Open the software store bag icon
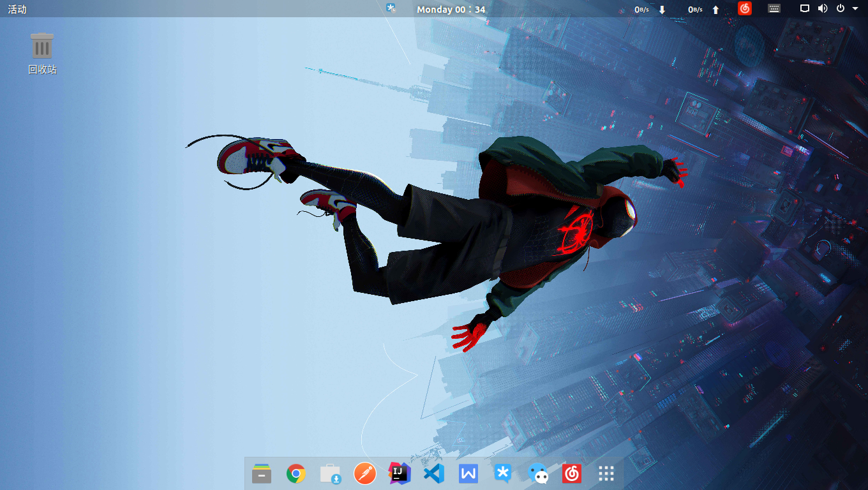Image resolution: width=868 pixels, height=490 pixels. pyautogui.click(x=330, y=474)
